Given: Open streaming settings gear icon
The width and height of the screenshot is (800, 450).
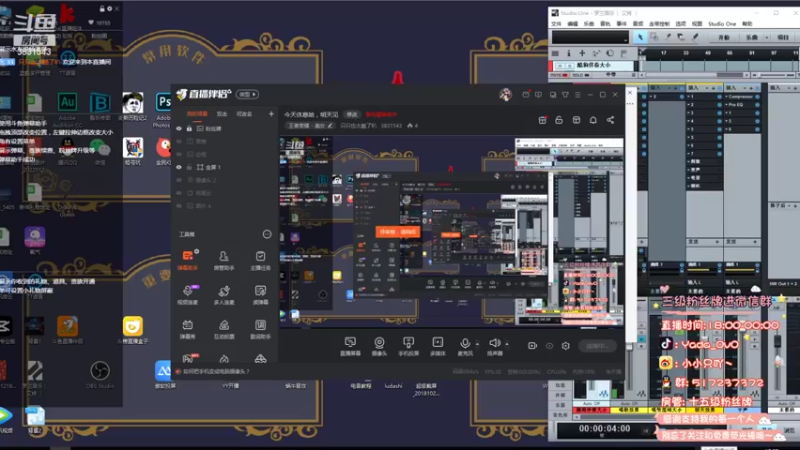Looking at the screenshot, I should click(x=565, y=346).
